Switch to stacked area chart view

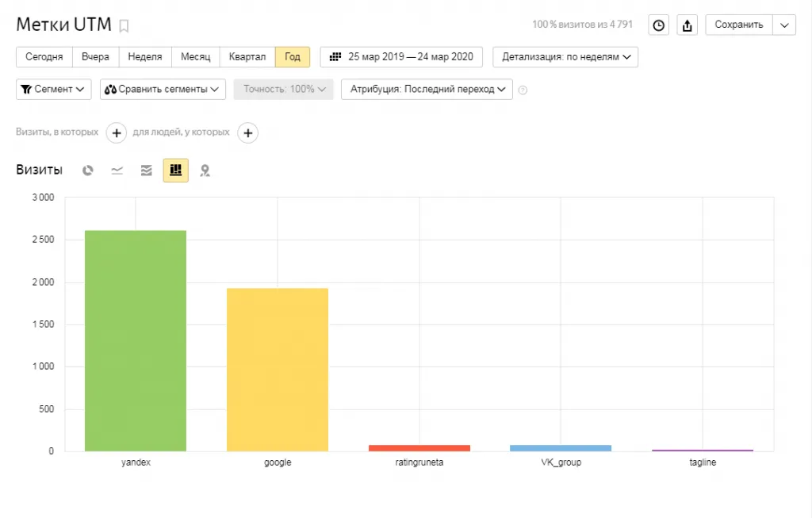tap(147, 171)
